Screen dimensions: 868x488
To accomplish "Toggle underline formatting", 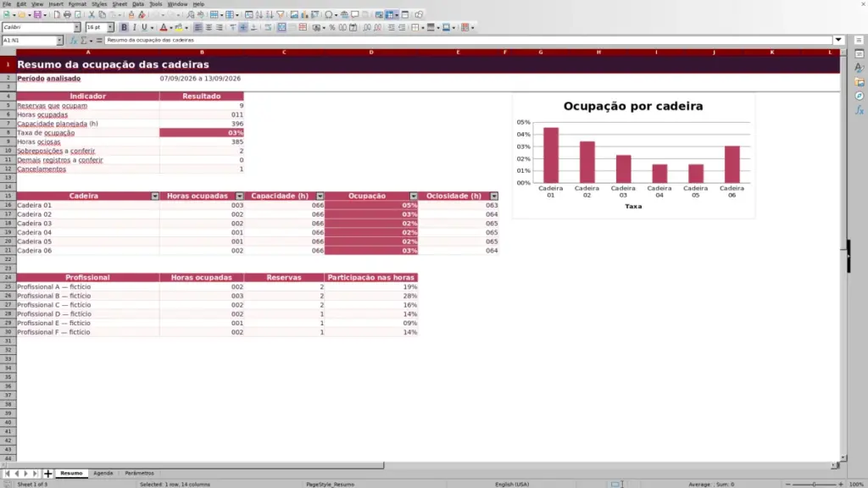I will tap(144, 27).
